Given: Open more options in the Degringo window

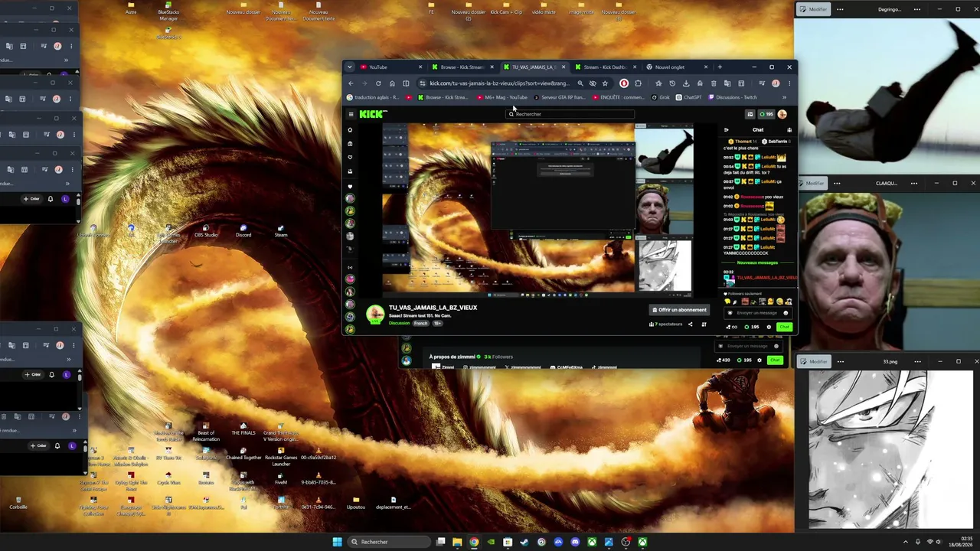Looking at the screenshot, I should [x=840, y=9].
